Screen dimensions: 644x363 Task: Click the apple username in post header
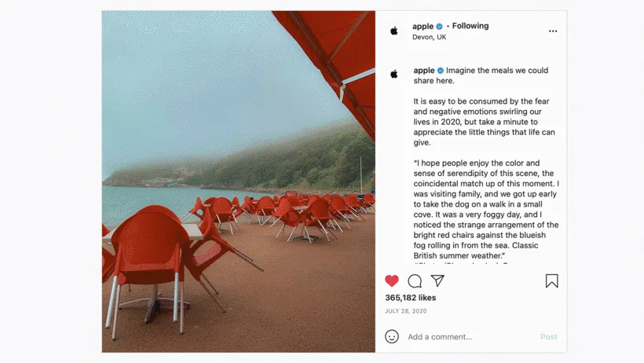pos(423,26)
